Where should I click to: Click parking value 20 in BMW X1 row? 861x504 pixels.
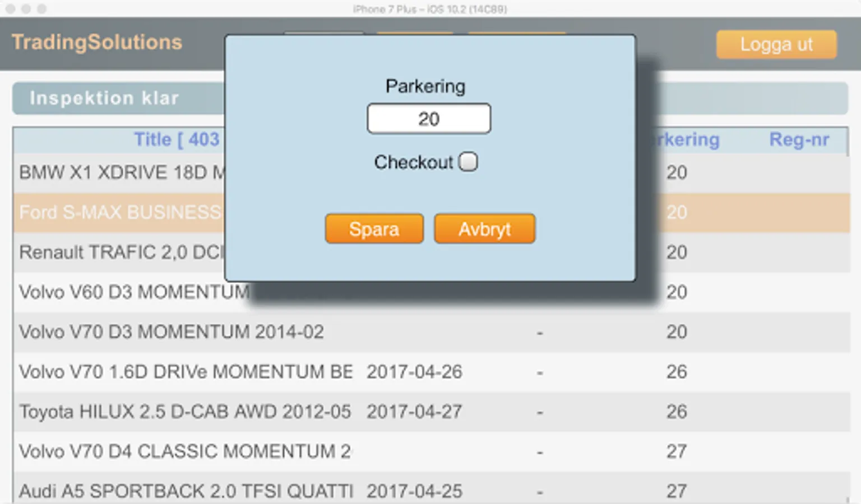pyautogui.click(x=677, y=172)
